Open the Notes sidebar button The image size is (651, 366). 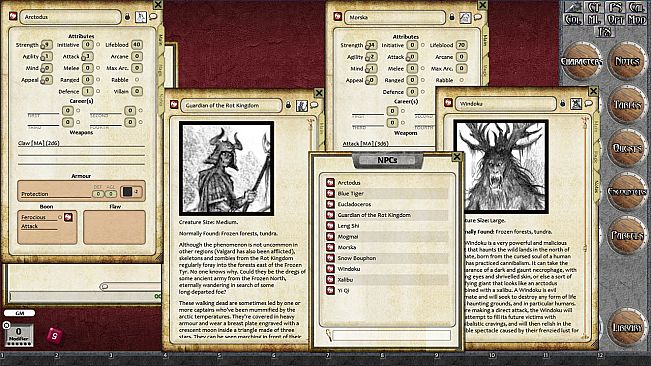(x=627, y=62)
